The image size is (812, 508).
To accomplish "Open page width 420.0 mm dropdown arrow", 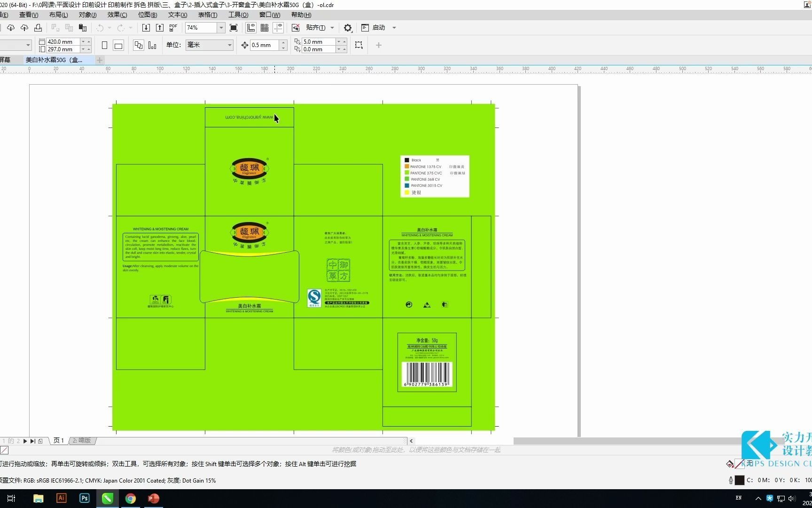I will point(83,41).
